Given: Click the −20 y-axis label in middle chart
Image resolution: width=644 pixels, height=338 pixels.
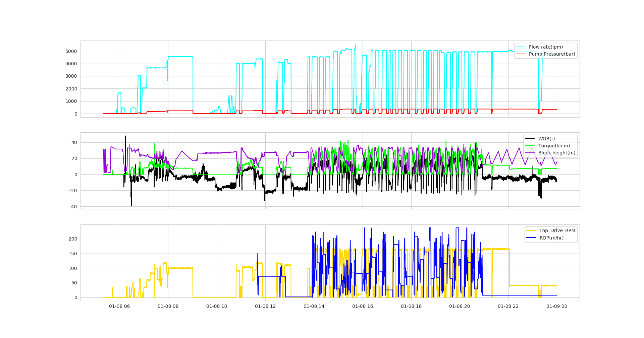Looking at the screenshot, I should (x=72, y=191).
